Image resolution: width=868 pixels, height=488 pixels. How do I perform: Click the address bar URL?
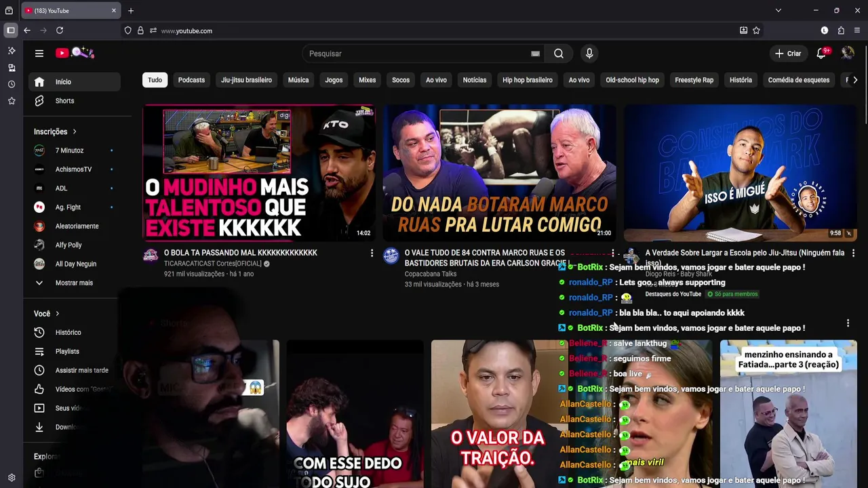point(186,30)
